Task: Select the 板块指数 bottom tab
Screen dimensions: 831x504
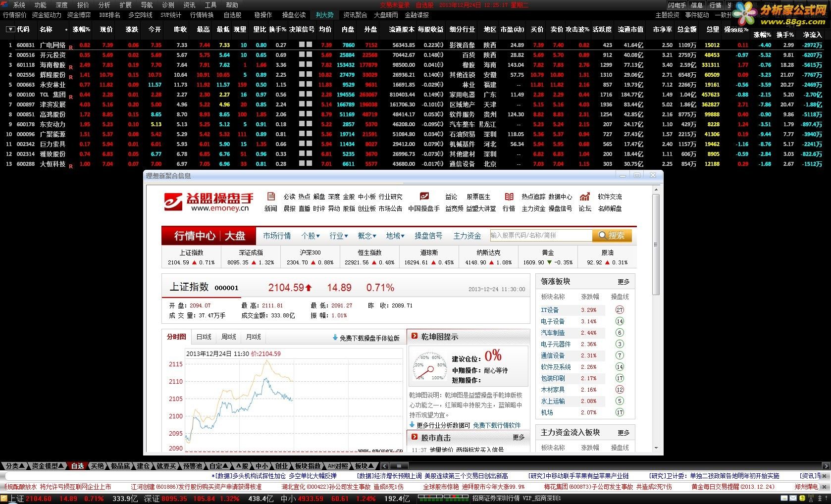Action: point(308,466)
